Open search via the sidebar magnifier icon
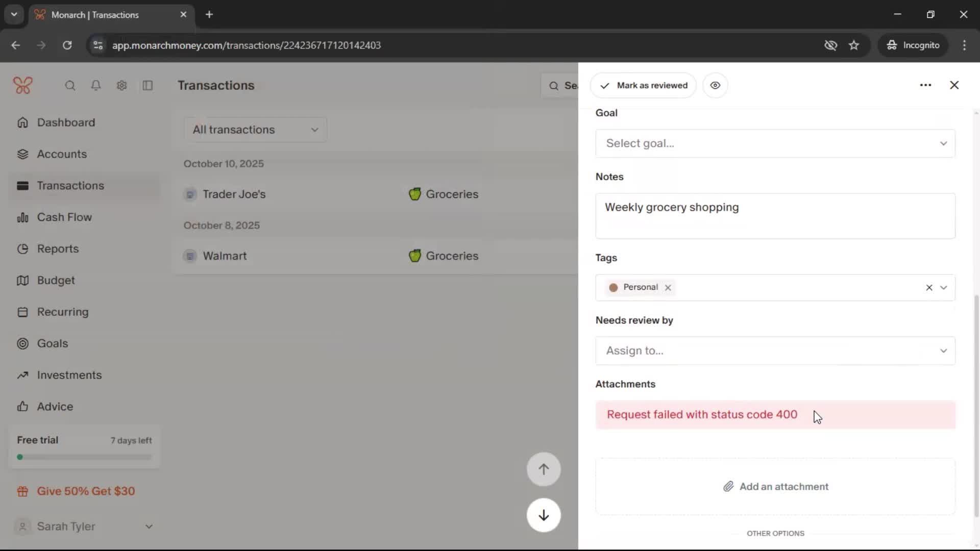 pyautogui.click(x=70, y=86)
